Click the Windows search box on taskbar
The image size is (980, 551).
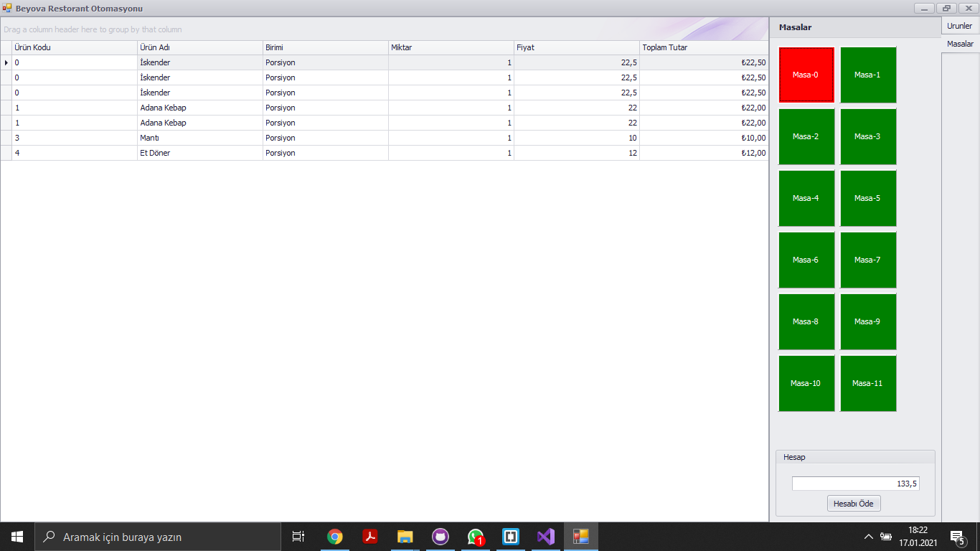tap(158, 537)
